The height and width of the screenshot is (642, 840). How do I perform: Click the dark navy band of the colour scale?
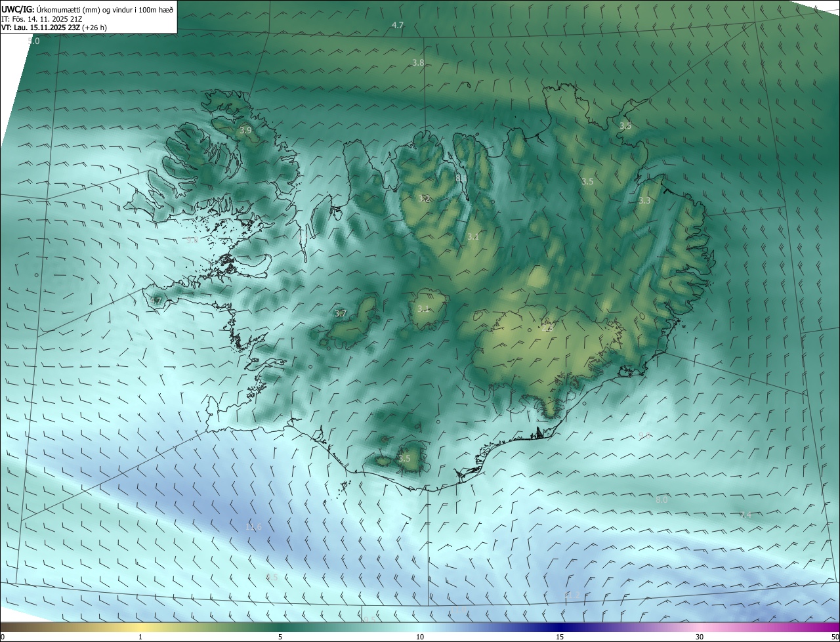point(560,627)
